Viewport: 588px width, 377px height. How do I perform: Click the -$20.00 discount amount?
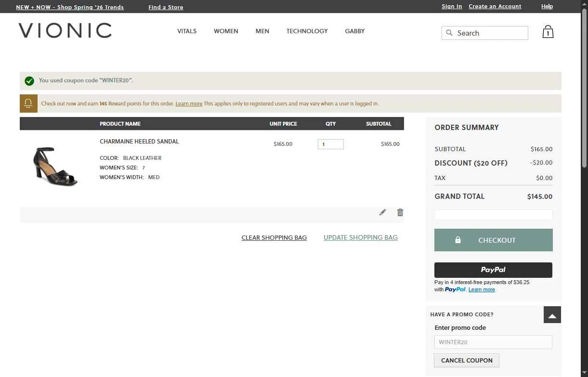541,163
